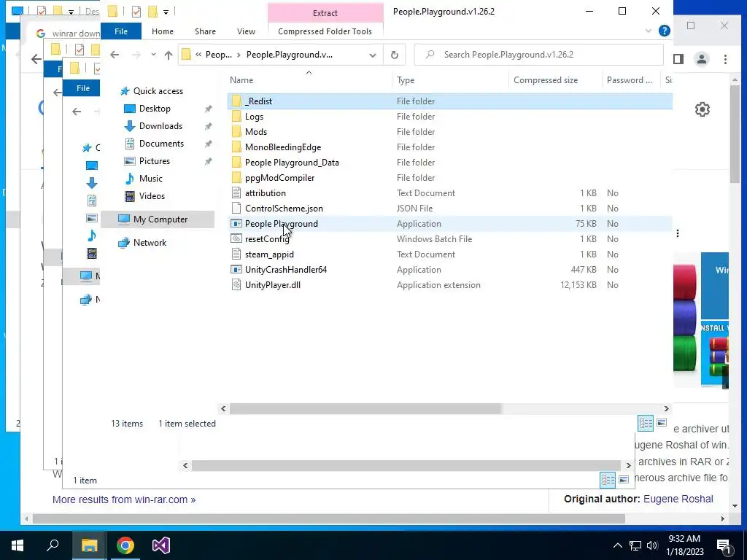
Task: Click the file list horizontal scrollbar
Action: coord(365,408)
